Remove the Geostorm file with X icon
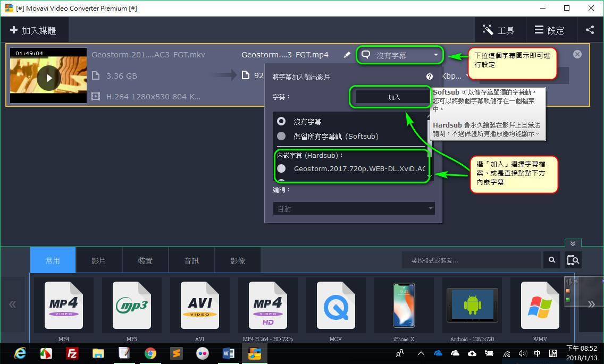This screenshot has height=364, width=604. coord(577,54)
